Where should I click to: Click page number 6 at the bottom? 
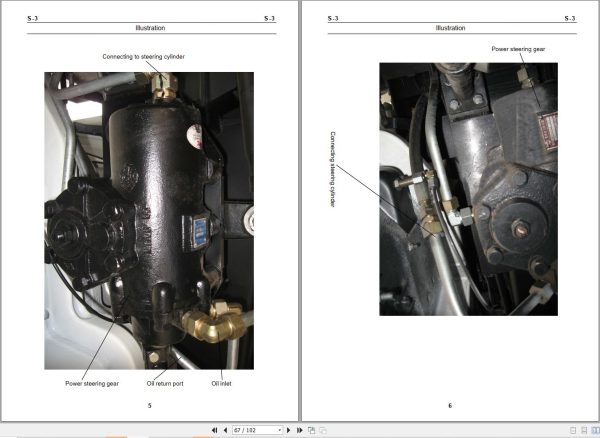(450, 405)
